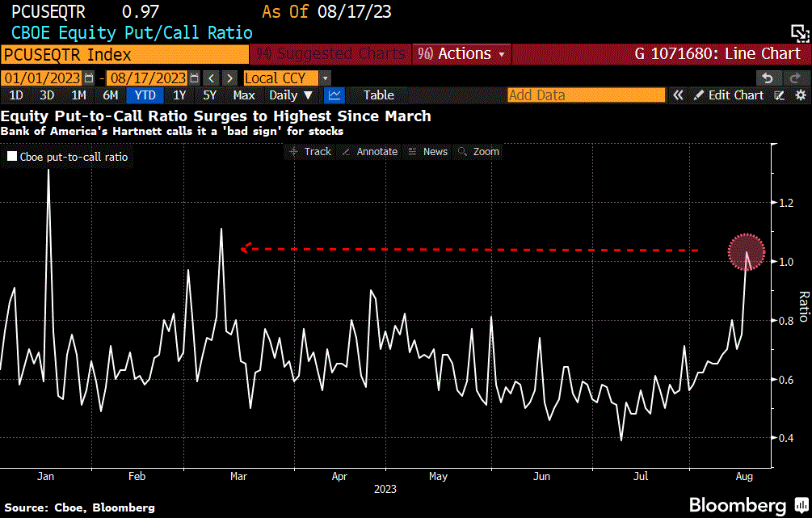The width and height of the screenshot is (812, 518).
Task: Click the Source: Cboe, Bloomberg footnote
Action: tap(80, 507)
